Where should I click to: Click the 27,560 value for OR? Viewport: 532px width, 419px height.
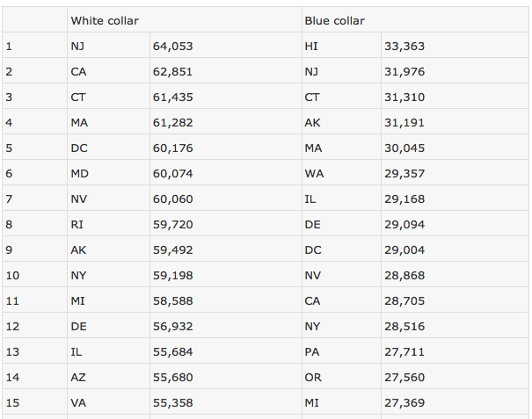coord(455,376)
